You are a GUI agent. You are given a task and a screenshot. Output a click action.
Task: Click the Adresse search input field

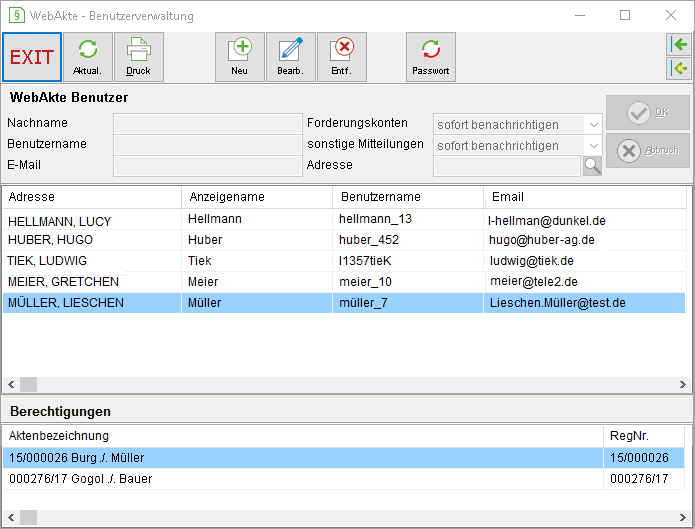(x=507, y=166)
